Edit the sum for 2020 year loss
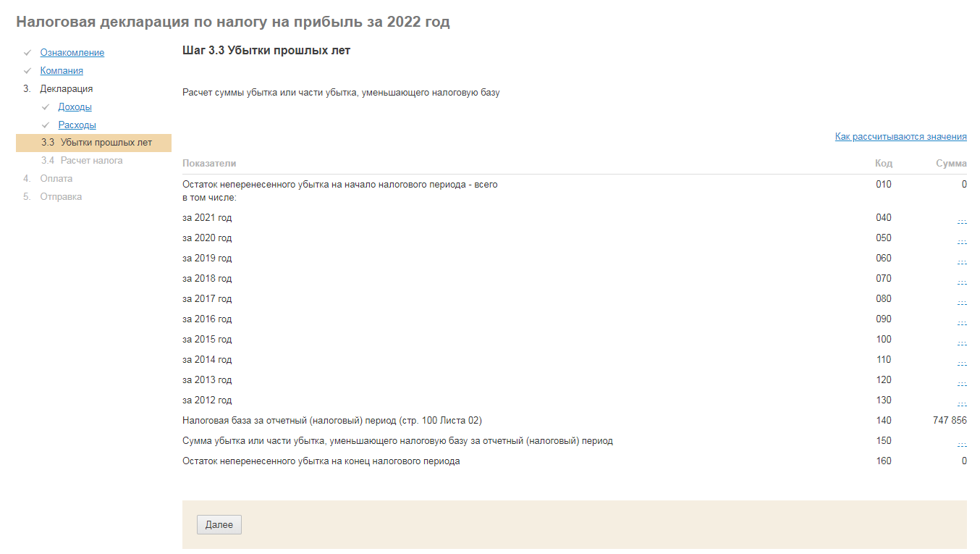This screenshot has width=980, height=554. click(x=961, y=240)
